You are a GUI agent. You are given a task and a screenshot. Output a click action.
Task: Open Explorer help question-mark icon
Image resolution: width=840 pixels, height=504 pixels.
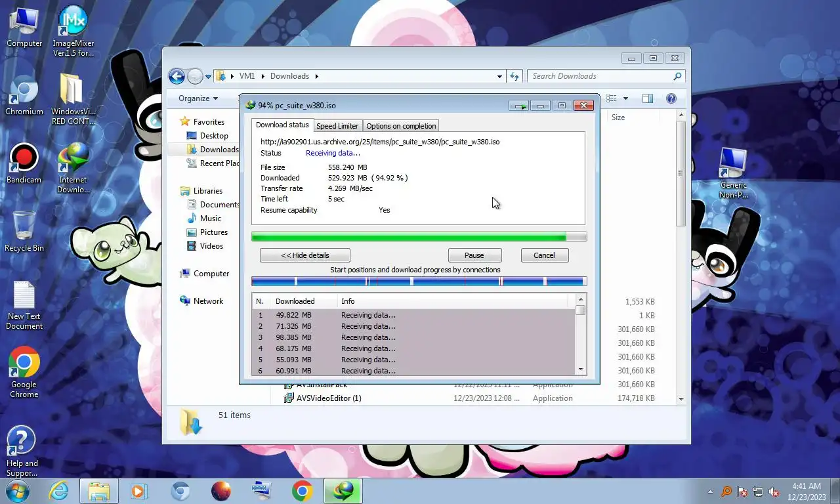pos(671,98)
